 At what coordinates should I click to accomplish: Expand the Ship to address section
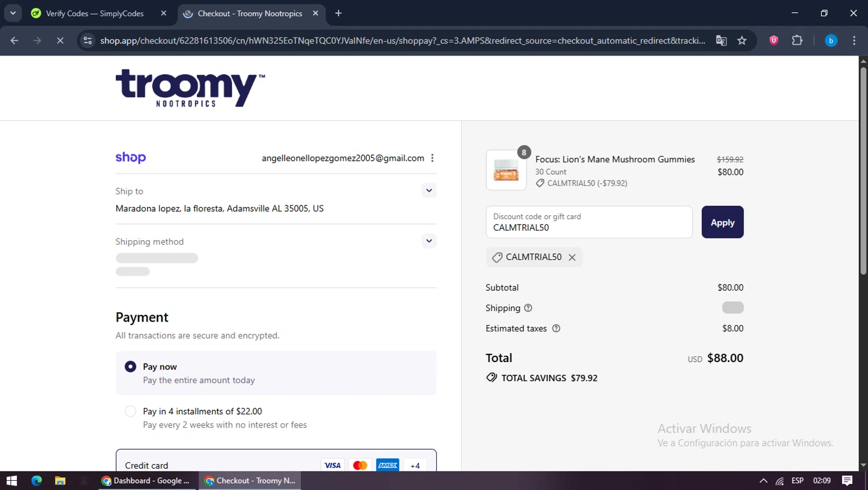coord(429,190)
